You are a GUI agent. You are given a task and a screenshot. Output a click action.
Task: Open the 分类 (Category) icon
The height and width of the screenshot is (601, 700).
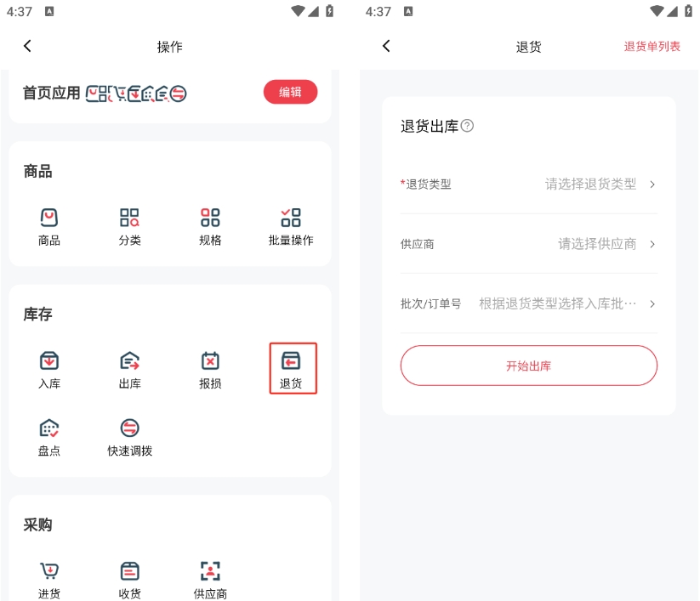point(129,218)
